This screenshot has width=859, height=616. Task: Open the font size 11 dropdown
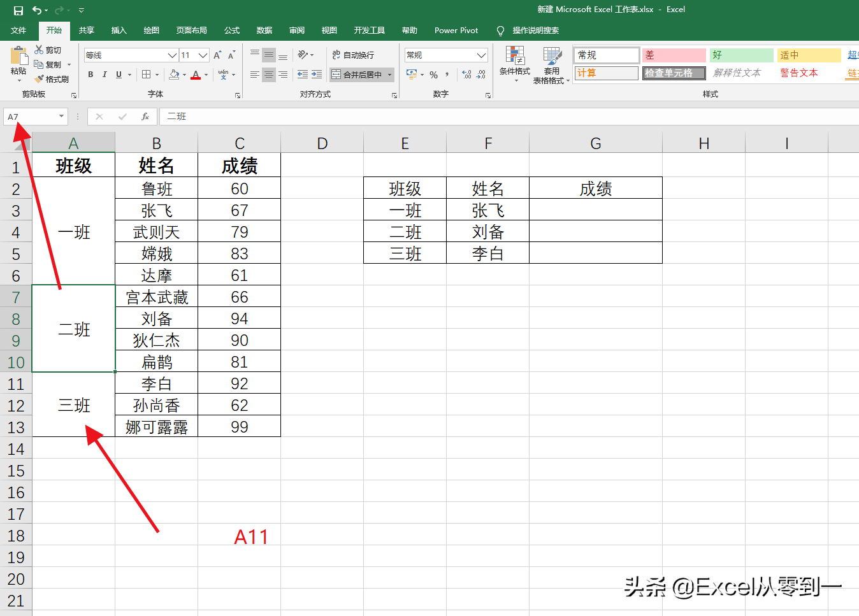point(203,55)
